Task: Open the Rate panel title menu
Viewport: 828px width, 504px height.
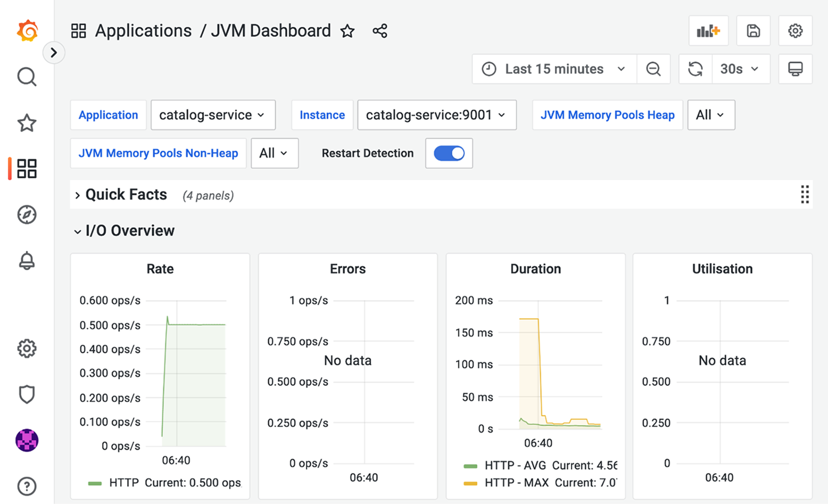Action: [160, 269]
